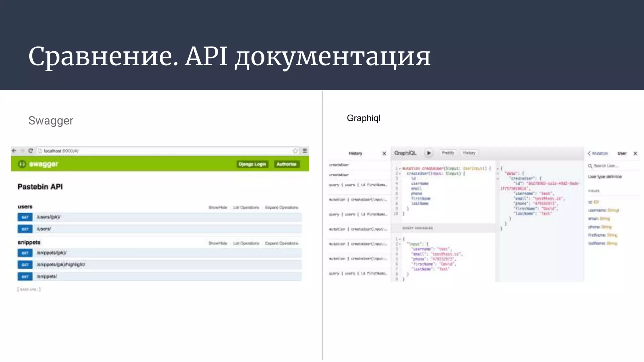
Task: Click the Django Login button
Action: pos(252,164)
